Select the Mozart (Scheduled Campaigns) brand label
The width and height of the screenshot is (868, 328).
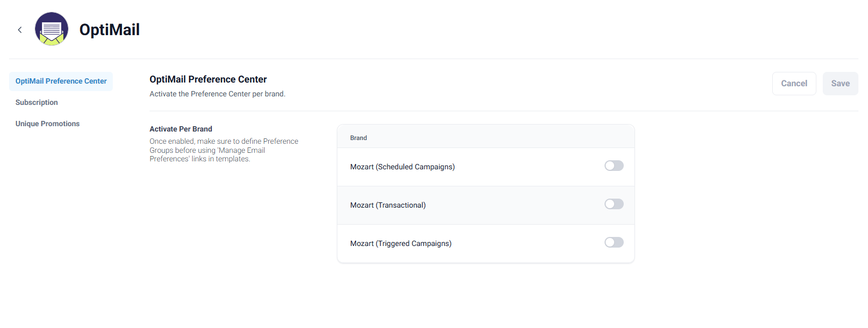[402, 167]
